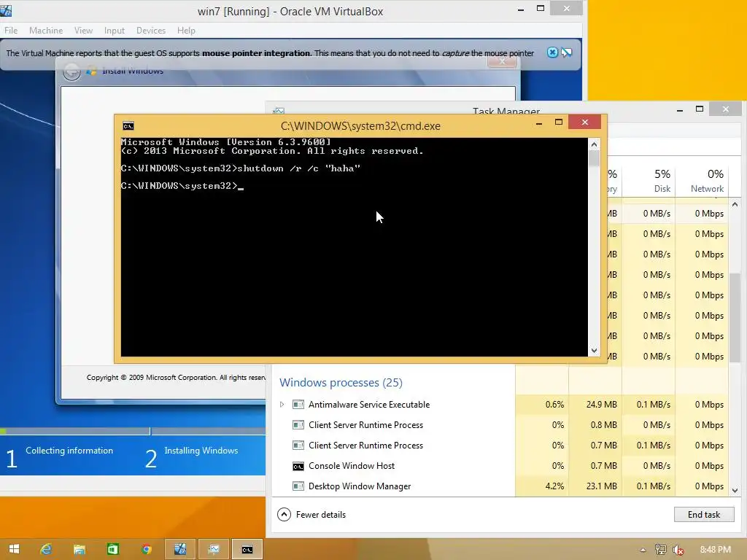Screen dimensions: 747x560
Task: Click End task in Task Manager
Action: click(704, 514)
